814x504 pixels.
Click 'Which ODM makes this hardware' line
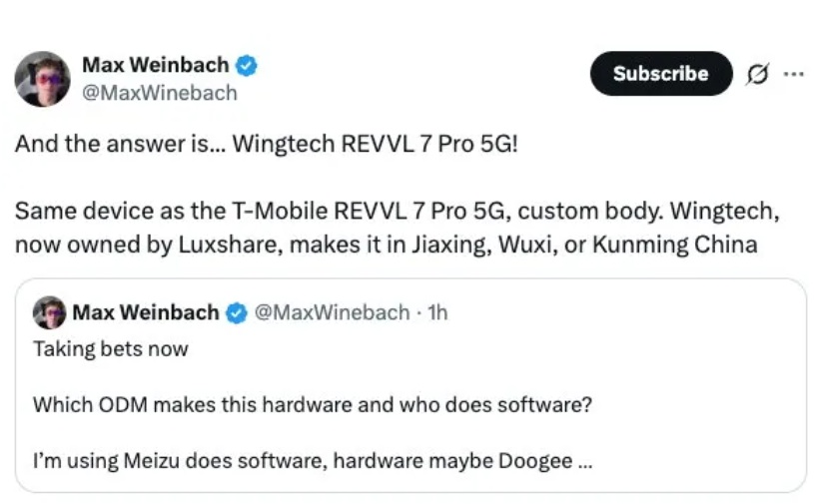(x=313, y=404)
